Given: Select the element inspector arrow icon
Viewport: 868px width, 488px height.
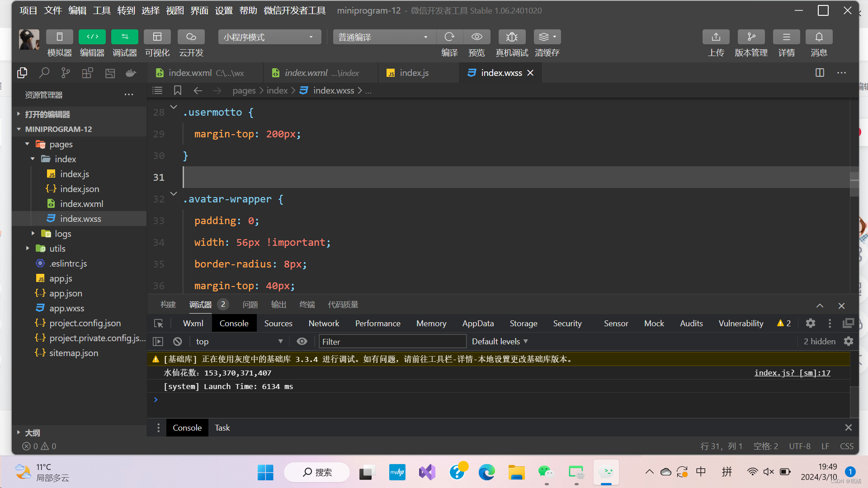Looking at the screenshot, I should [x=159, y=324].
